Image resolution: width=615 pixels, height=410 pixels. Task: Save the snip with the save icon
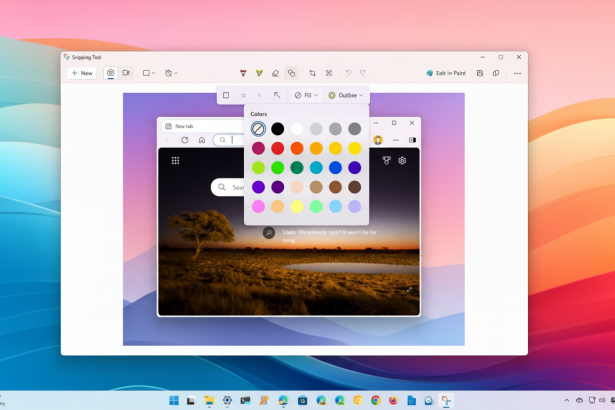point(480,73)
